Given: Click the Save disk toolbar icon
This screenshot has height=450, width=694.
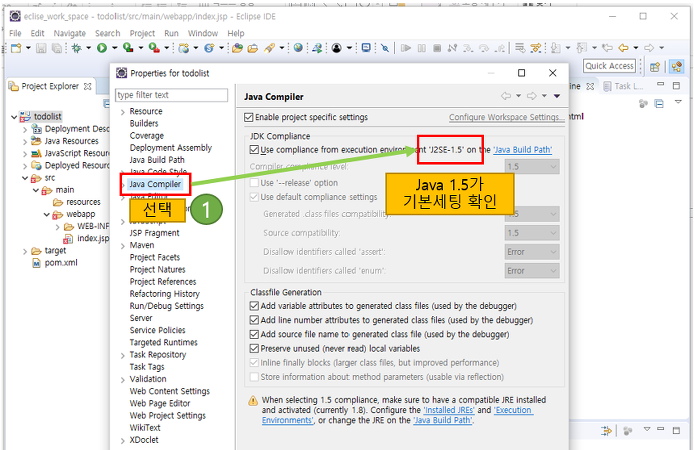Looking at the screenshot, I should pyautogui.click(x=41, y=48).
